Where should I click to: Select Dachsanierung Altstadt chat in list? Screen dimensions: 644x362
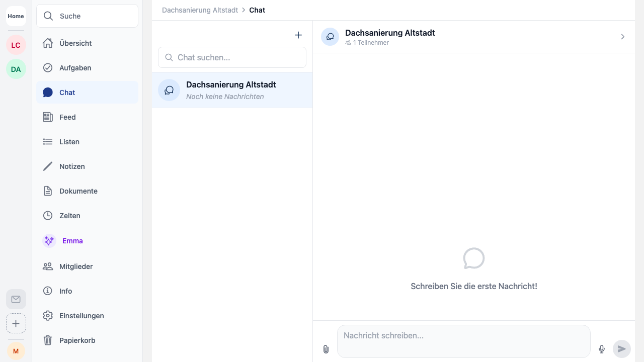click(x=232, y=90)
